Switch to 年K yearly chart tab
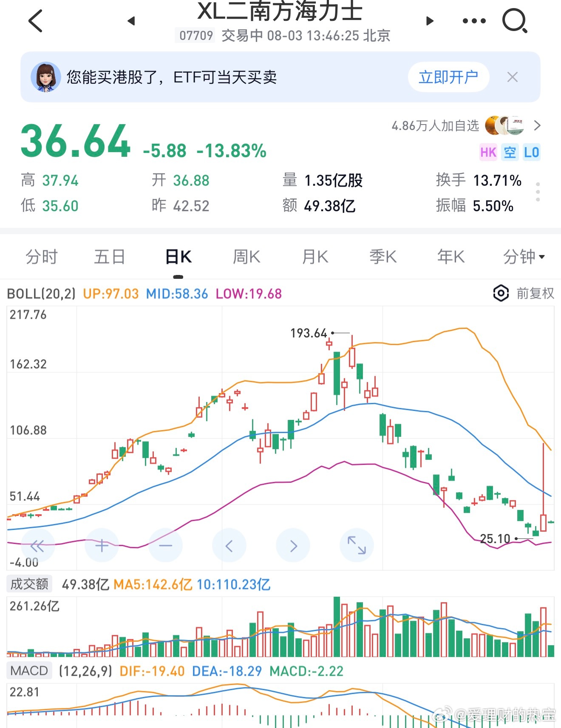The image size is (561, 728). coord(451,257)
